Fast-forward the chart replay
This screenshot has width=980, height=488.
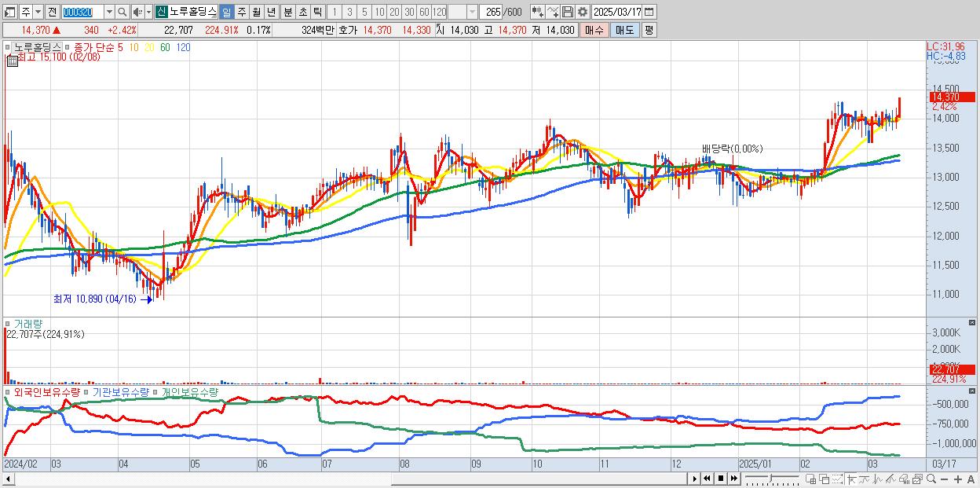(x=733, y=479)
